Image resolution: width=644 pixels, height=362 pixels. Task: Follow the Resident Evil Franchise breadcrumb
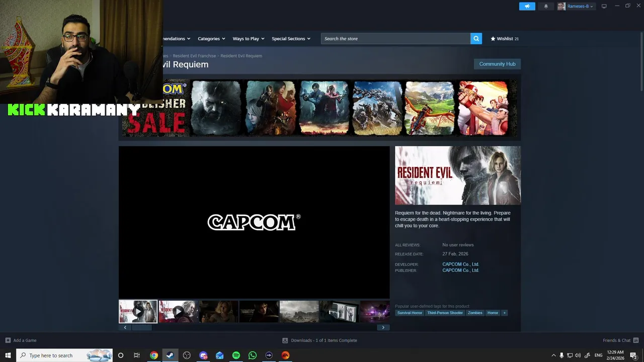click(x=194, y=56)
